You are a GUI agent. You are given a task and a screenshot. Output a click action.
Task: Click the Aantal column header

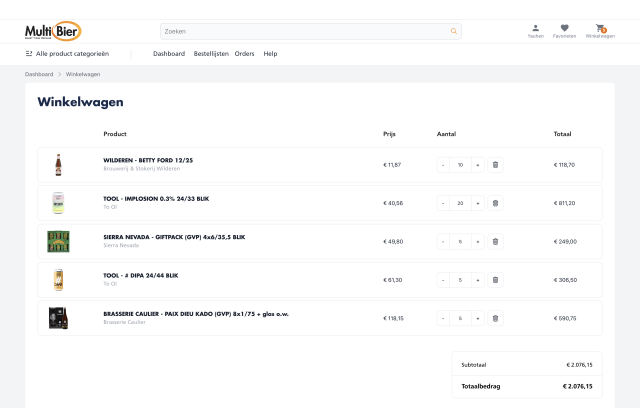[447, 134]
